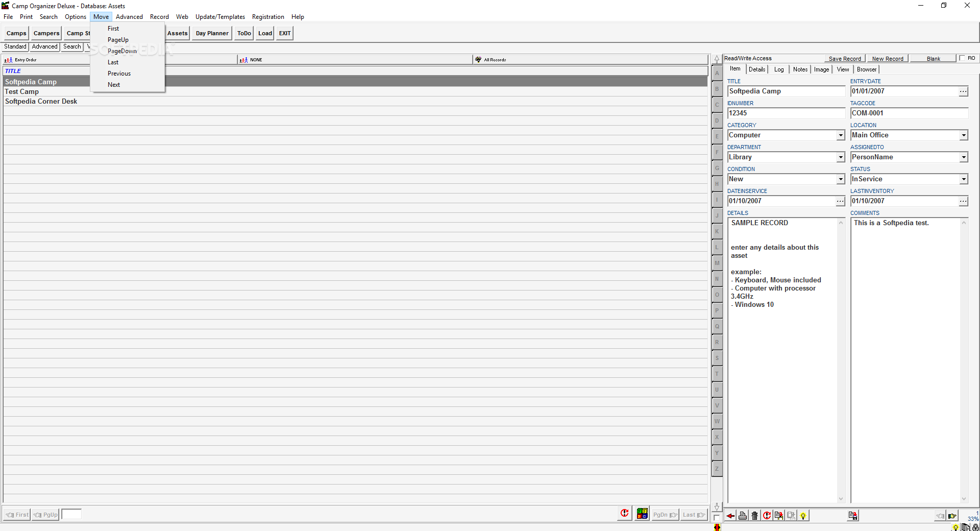Open the ENTRYDATE date picker ellipsis

(963, 91)
